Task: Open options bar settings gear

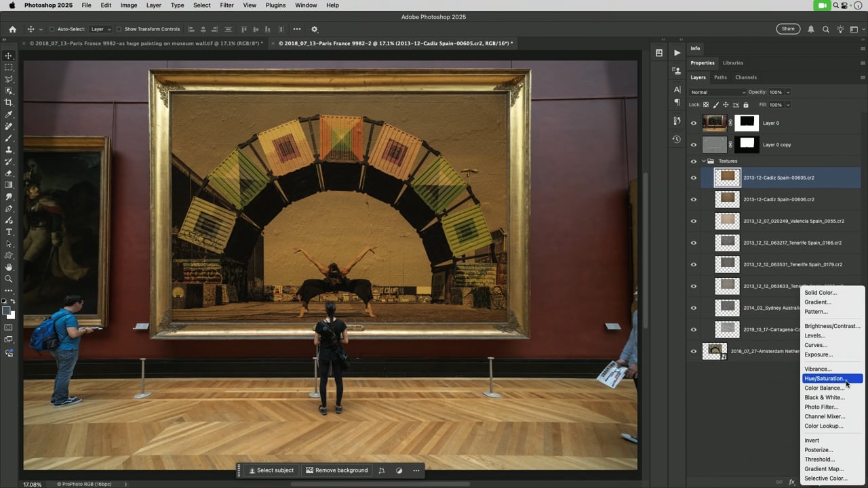Action: click(314, 29)
